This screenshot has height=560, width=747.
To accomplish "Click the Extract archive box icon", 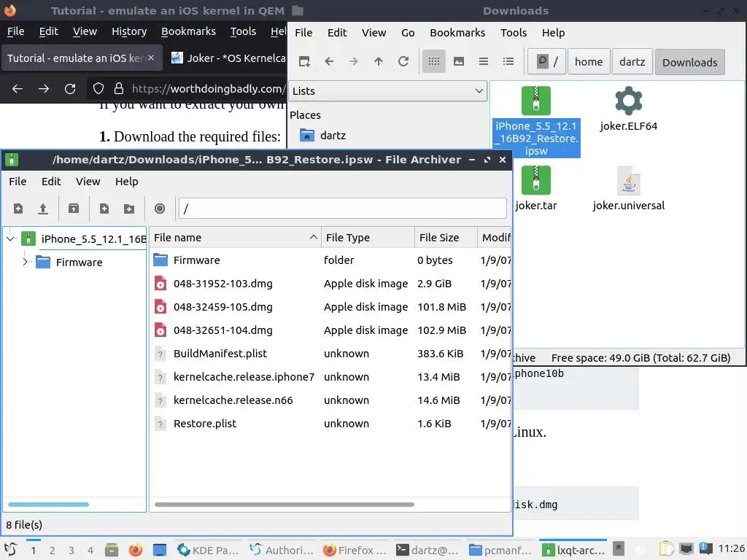I will coord(74,209).
